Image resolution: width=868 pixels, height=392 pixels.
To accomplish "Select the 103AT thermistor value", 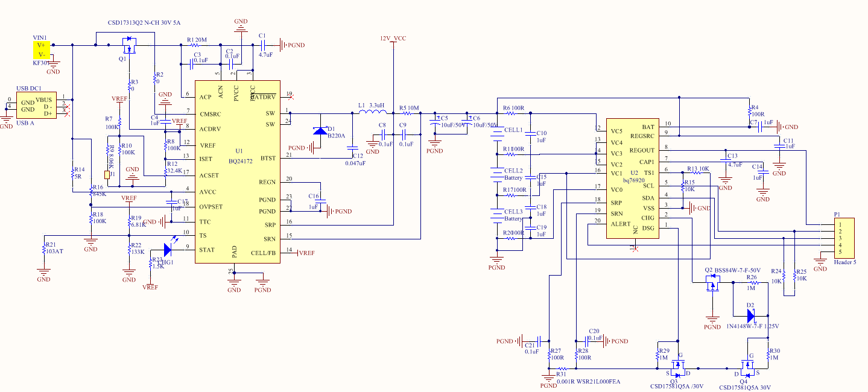I will [55, 251].
